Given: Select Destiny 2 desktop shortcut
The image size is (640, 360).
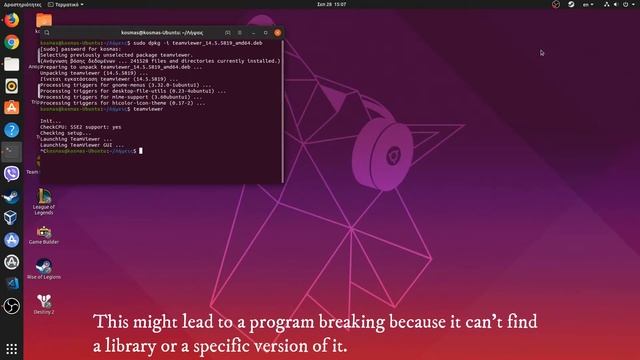Looking at the screenshot, I should click(44, 304).
